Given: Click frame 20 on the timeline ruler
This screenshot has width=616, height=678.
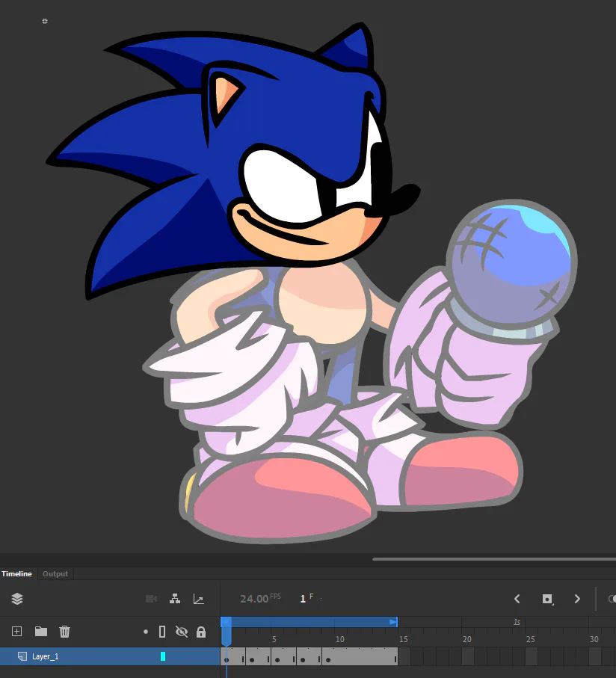Looking at the screenshot, I should click(x=467, y=639).
